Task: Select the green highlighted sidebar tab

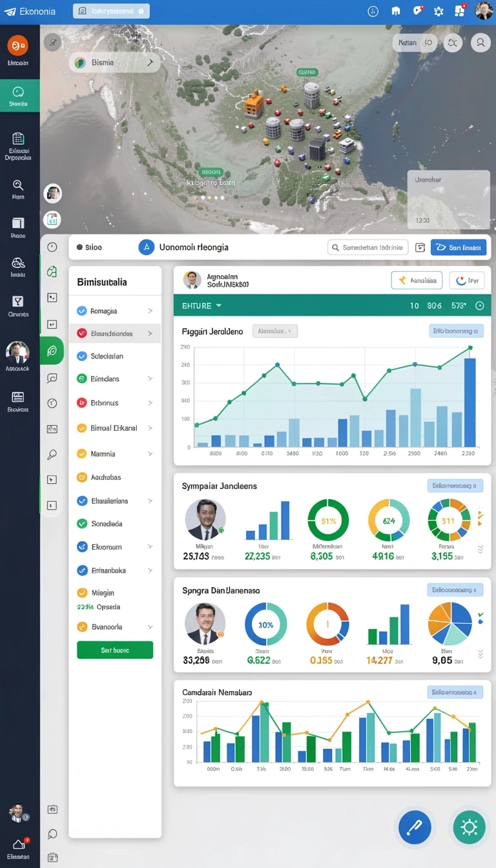Action: pyautogui.click(x=19, y=96)
